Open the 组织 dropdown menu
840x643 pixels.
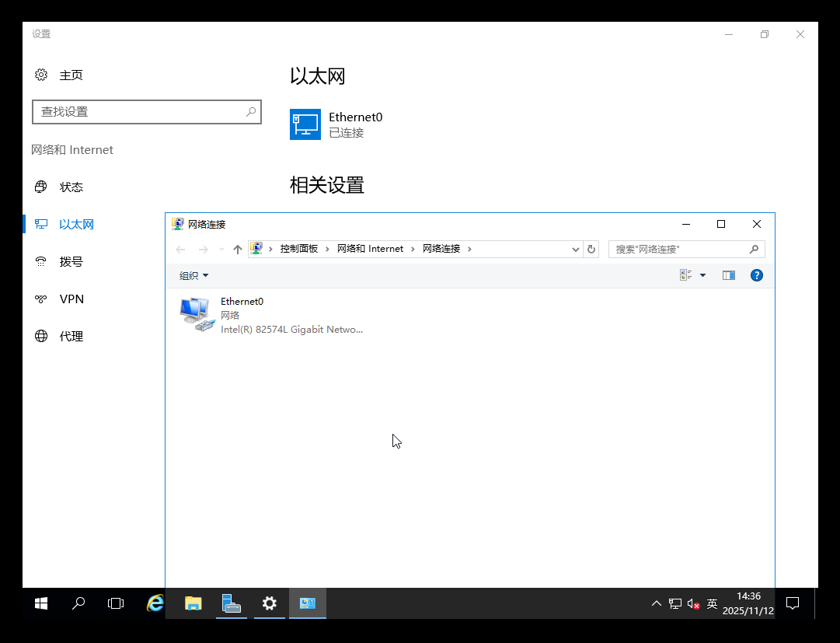click(193, 275)
